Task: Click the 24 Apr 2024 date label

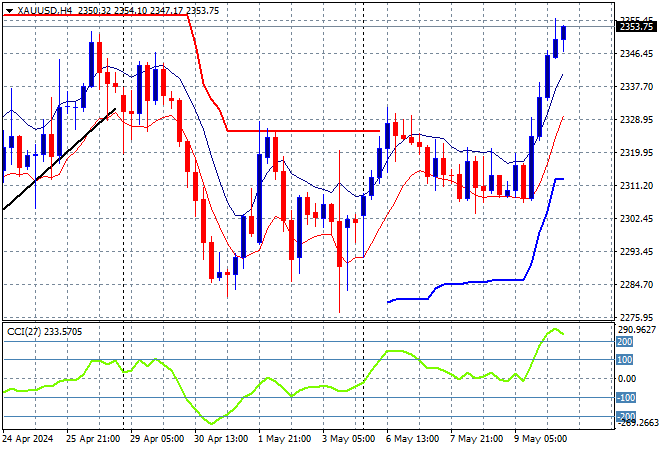Action: point(30,439)
